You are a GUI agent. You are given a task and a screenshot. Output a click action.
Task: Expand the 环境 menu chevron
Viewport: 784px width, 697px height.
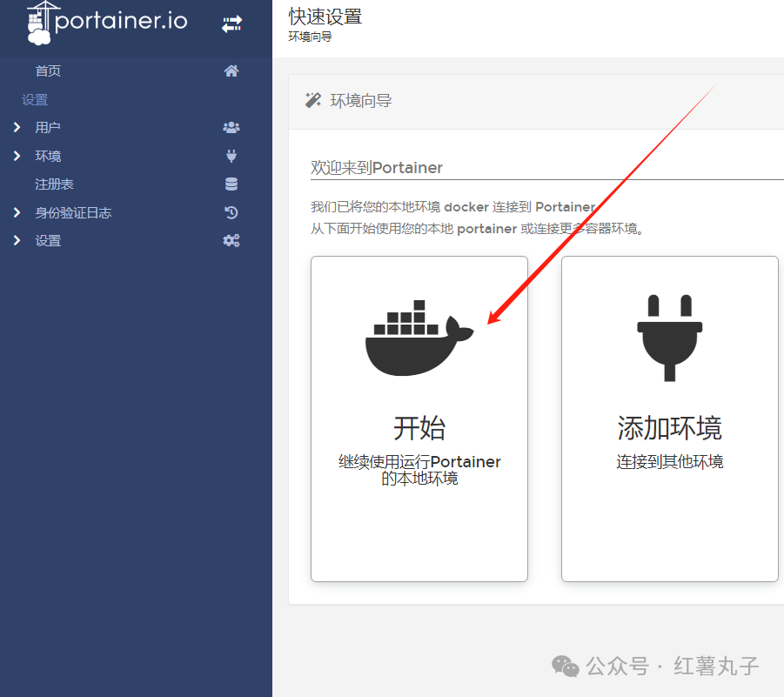pyautogui.click(x=17, y=156)
